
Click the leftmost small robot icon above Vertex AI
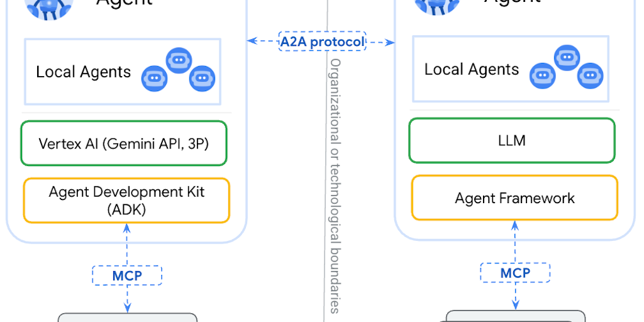pyautogui.click(x=154, y=79)
